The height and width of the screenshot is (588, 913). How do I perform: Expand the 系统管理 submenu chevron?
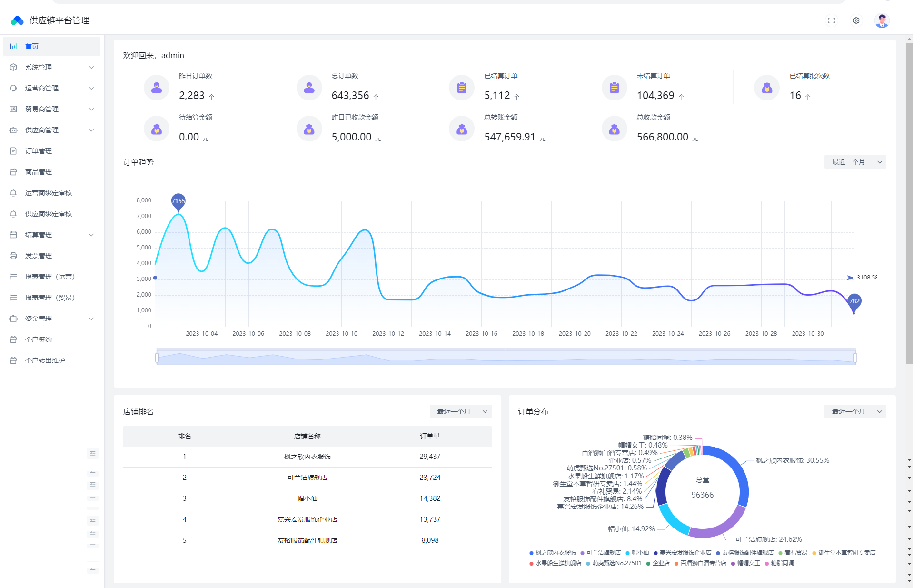(91, 67)
